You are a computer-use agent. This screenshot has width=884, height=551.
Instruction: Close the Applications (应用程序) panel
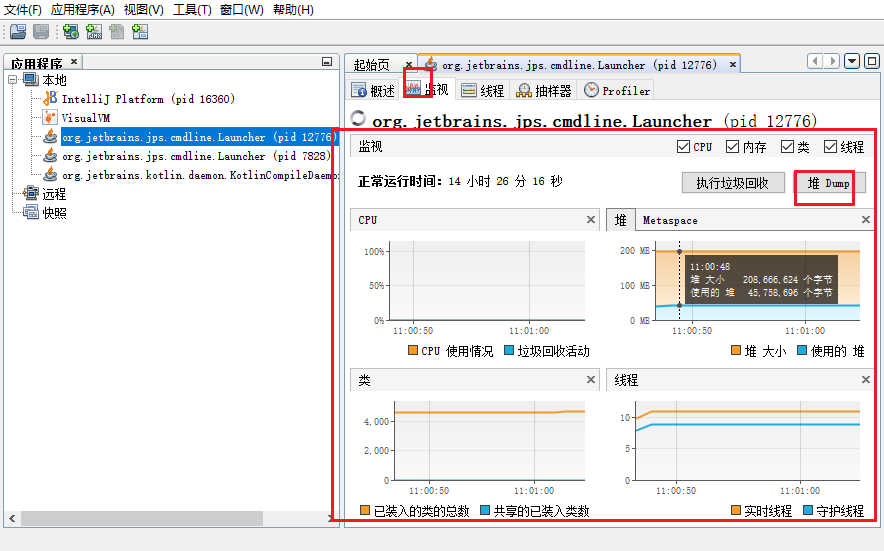click(x=74, y=61)
